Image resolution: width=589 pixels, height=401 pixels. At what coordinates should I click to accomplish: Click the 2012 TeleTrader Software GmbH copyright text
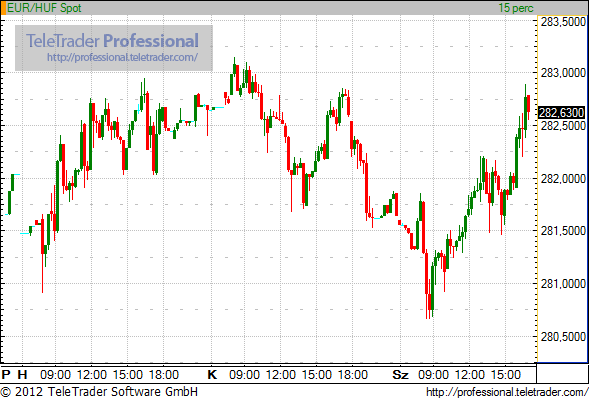(x=99, y=392)
